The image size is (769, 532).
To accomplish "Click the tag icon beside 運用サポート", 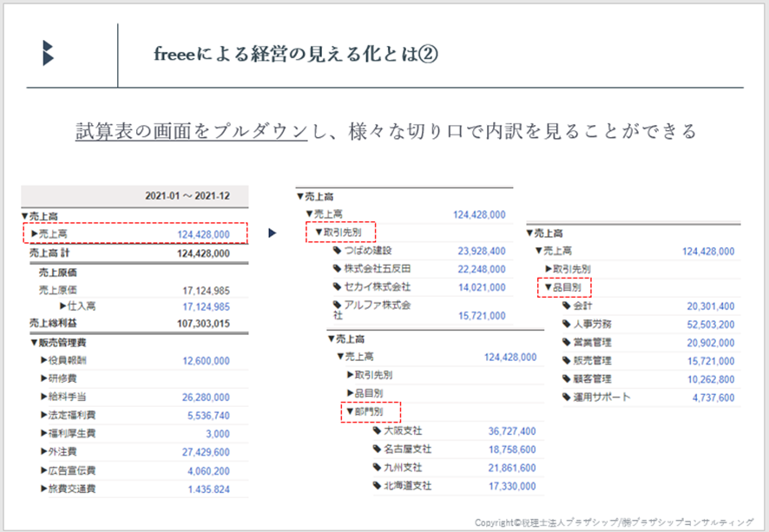I will (x=567, y=397).
